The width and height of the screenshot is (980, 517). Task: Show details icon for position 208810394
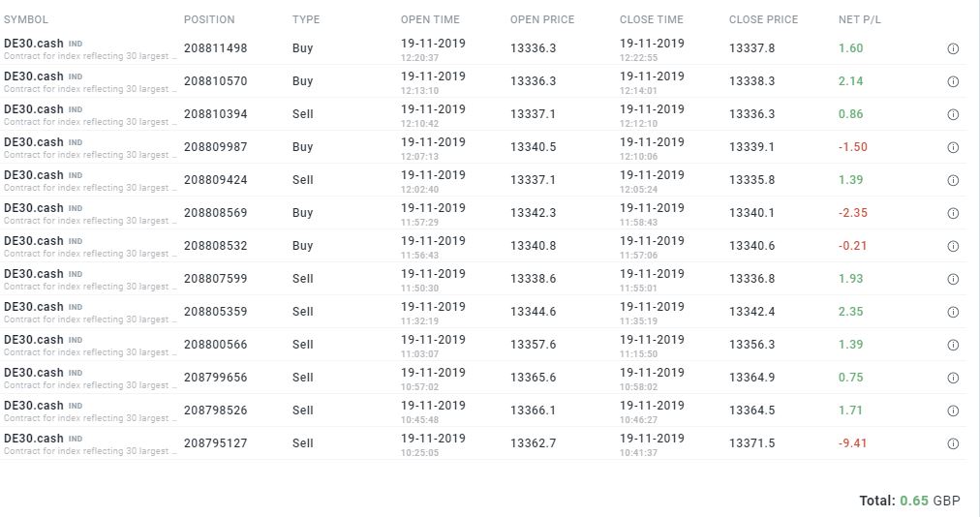(953, 114)
